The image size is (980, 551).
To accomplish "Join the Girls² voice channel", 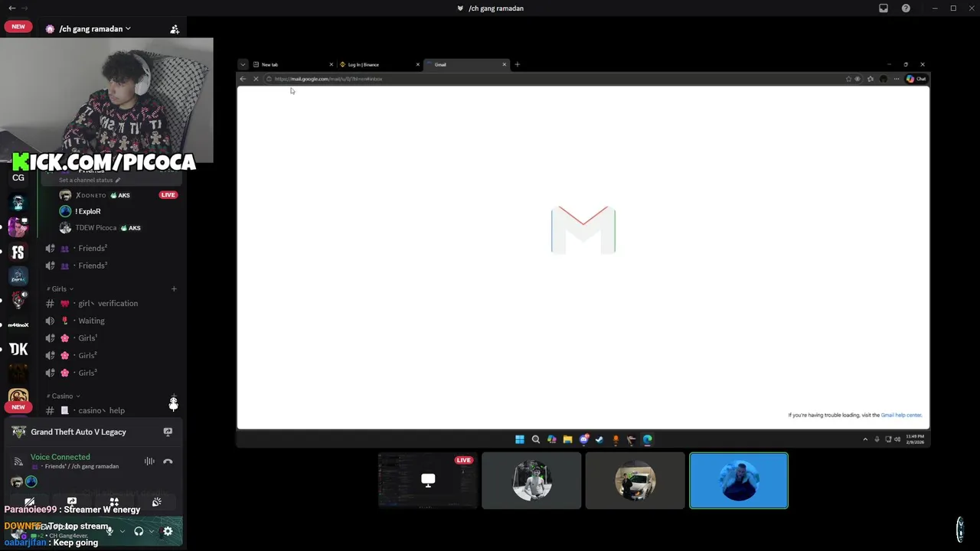I will tap(111, 355).
